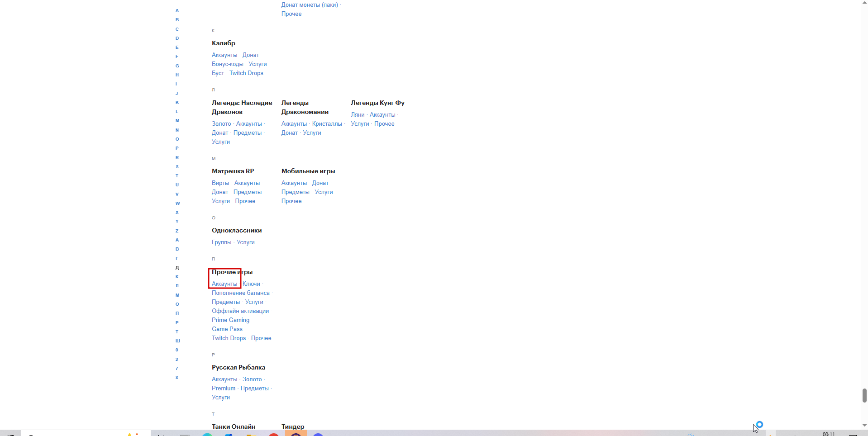Click the Мобильные игры title
Image resolution: width=868 pixels, height=436 pixels.
tap(308, 171)
